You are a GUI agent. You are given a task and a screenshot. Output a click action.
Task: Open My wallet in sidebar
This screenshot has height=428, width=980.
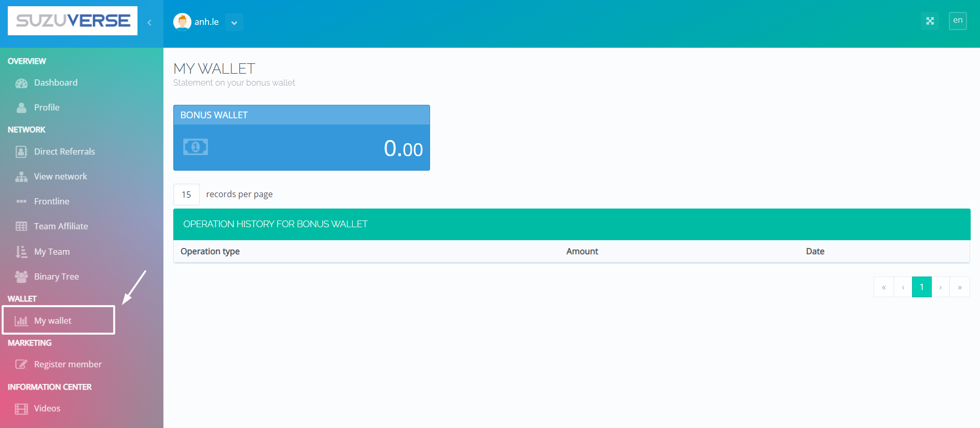[x=53, y=321]
